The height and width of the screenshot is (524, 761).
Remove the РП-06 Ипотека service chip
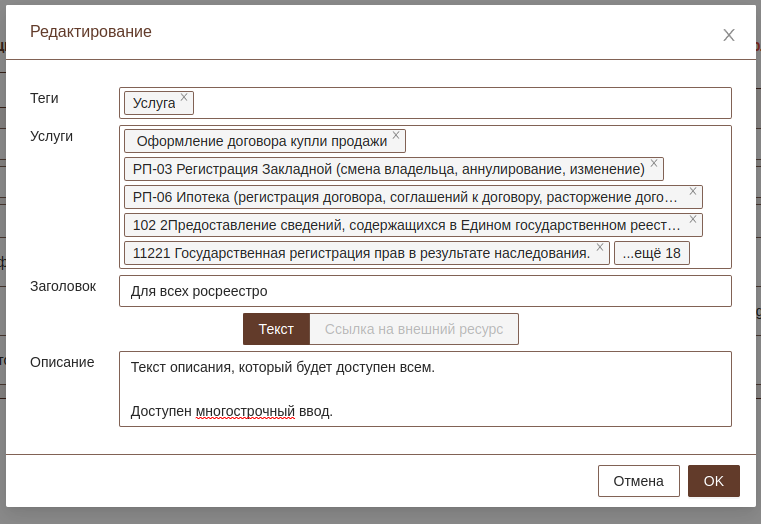[692, 191]
